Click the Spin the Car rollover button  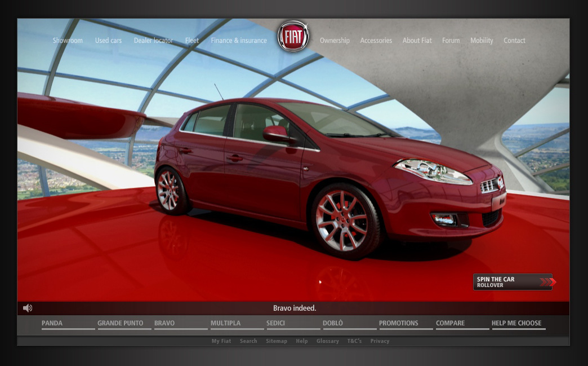coord(513,282)
